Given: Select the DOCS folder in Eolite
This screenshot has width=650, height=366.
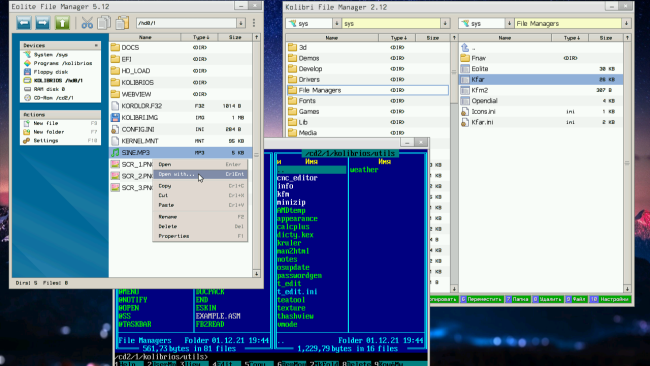Looking at the screenshot, I should (x=181, y=47).
